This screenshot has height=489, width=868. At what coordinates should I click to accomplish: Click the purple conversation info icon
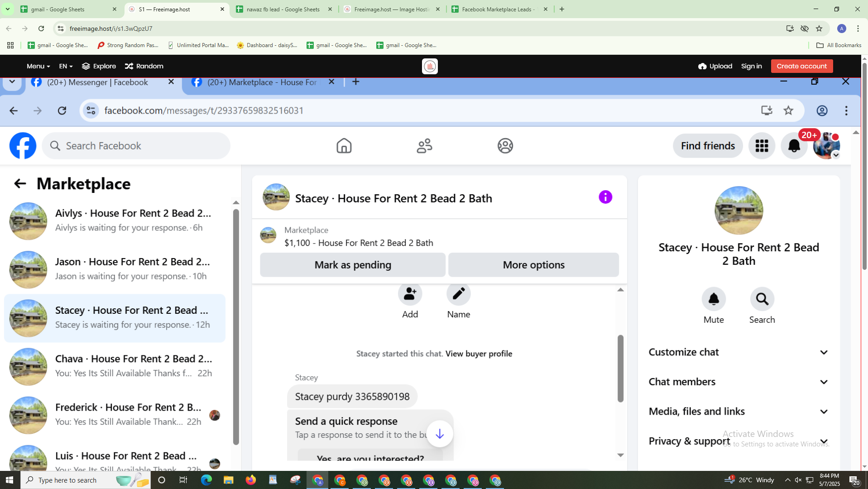point(605,197)
